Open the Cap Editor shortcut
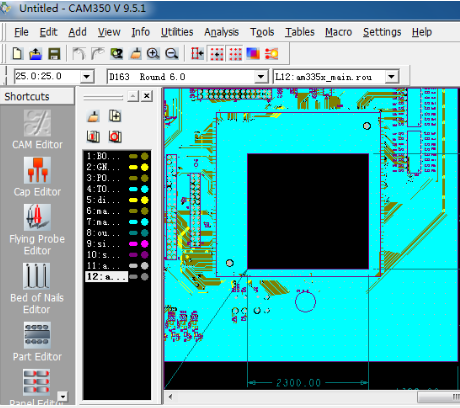Viewport: 460px width, 408px height. [x=37, y=177]
